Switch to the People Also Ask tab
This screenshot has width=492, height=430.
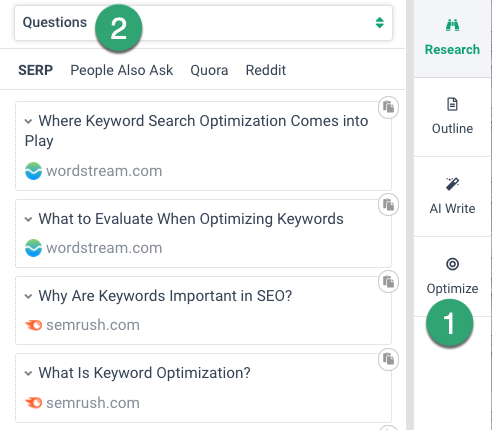[122, 70]
